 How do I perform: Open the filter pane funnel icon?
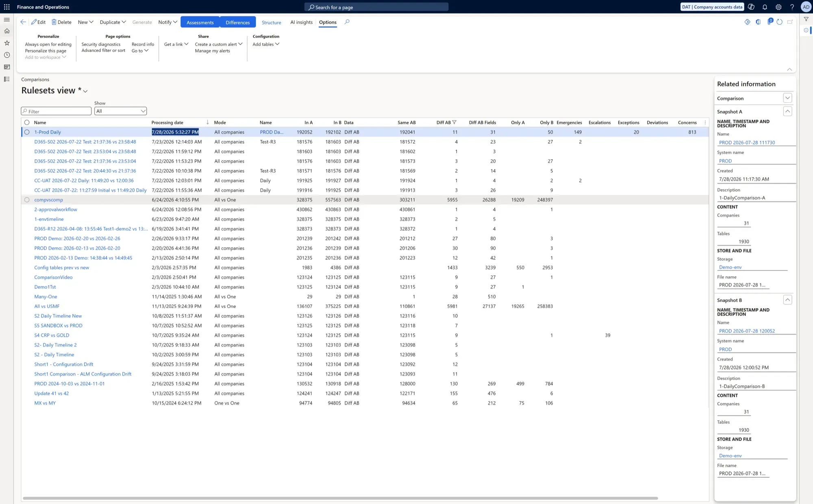pyautogui.click(x=806, y=19)
